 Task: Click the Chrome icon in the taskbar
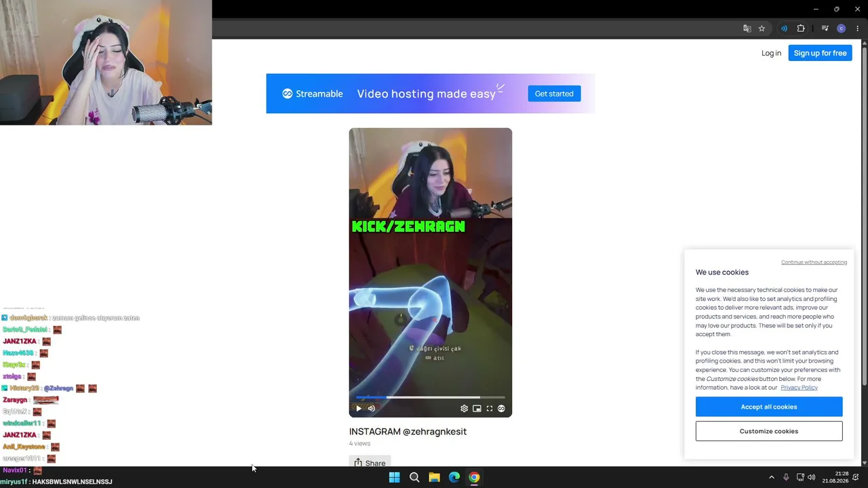(474, 477)
